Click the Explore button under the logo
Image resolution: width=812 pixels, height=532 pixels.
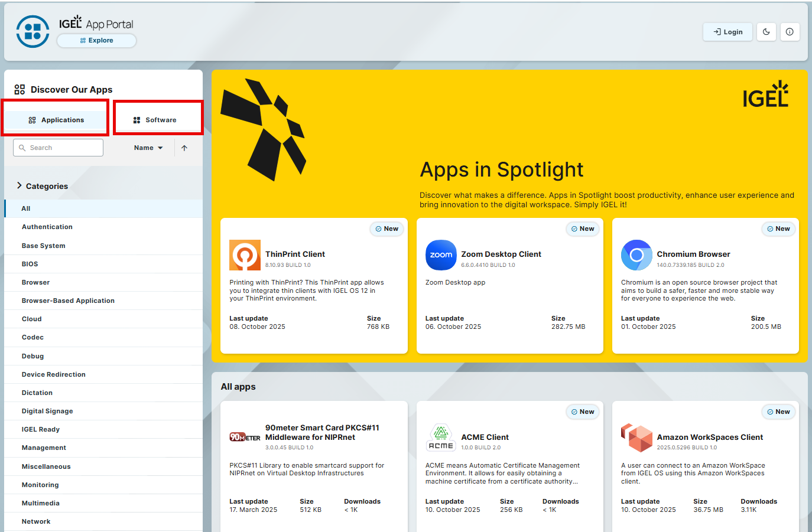(96, 40)
